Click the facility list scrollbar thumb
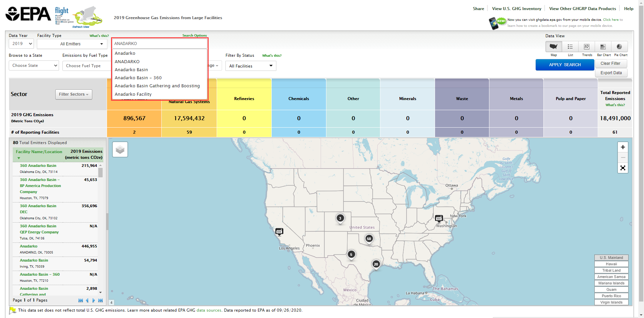Screen dimensions: 644x318 coord(100,173)
